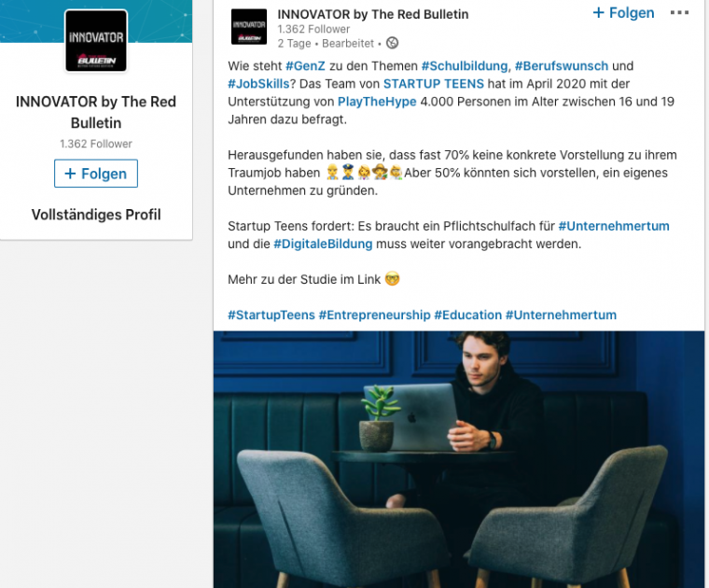Open the #StartupTeens hashtag below the post
The height and width of the screenshot is (588, 709).
[271, 315]
